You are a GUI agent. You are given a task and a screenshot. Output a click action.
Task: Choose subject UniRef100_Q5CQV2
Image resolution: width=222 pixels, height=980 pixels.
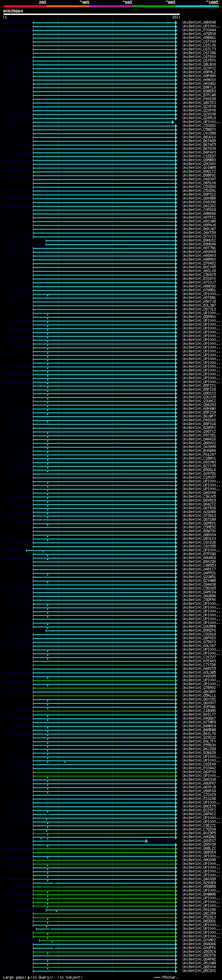point(199,970)
